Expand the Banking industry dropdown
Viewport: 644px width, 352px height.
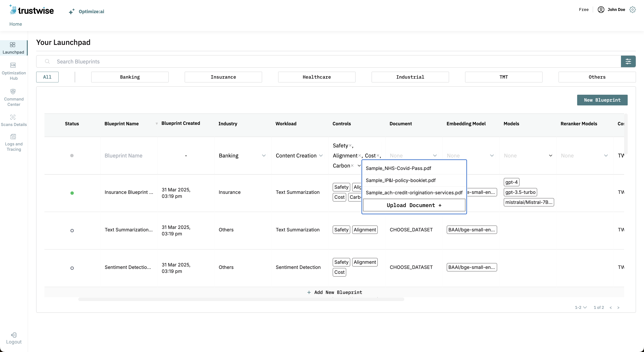(x=263, y=155)
